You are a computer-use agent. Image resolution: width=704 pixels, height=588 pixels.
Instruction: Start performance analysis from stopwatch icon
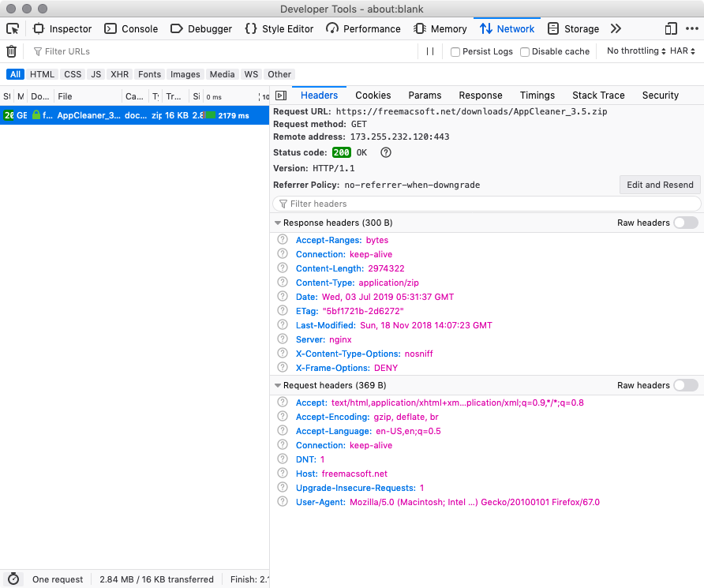click(x=13, y=579)
